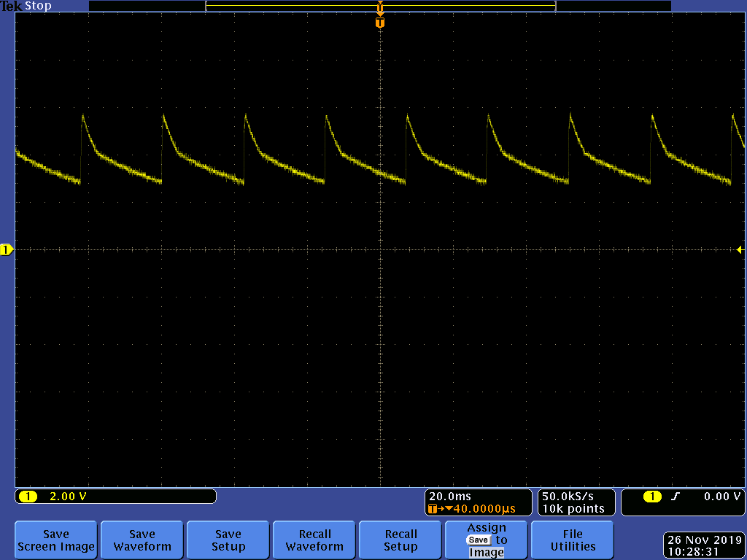Select the Save Waveform button

(142, 540)
